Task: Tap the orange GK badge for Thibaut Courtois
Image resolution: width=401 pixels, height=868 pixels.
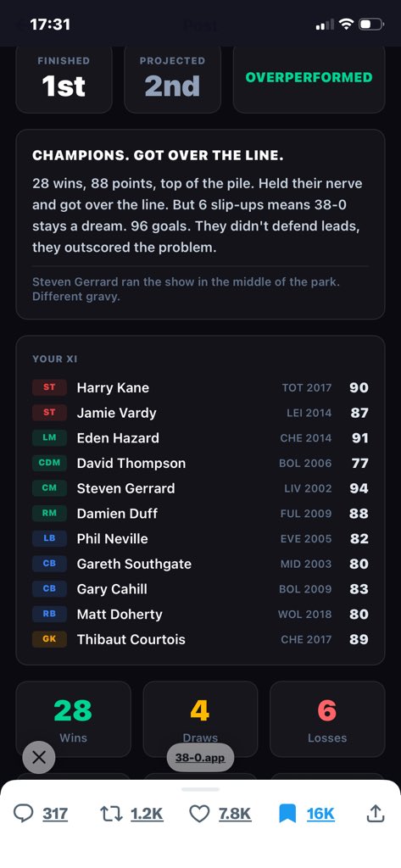Action: click(49, 639)
